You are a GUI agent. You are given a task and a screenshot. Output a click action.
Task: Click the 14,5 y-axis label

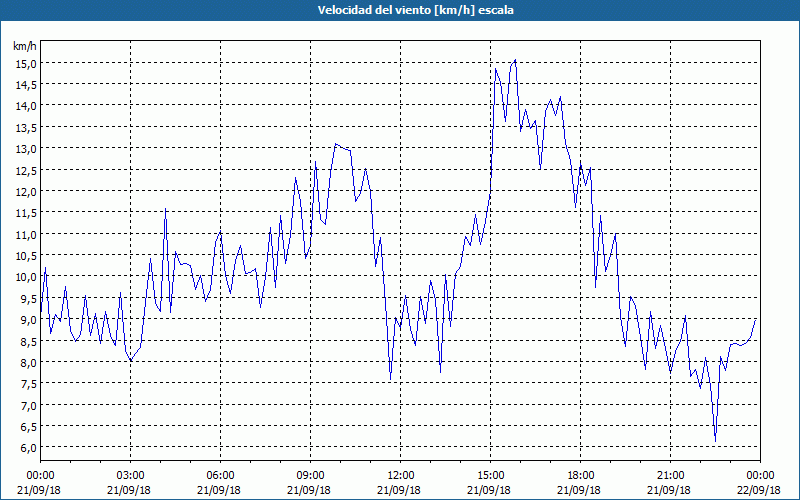[27, 85]
